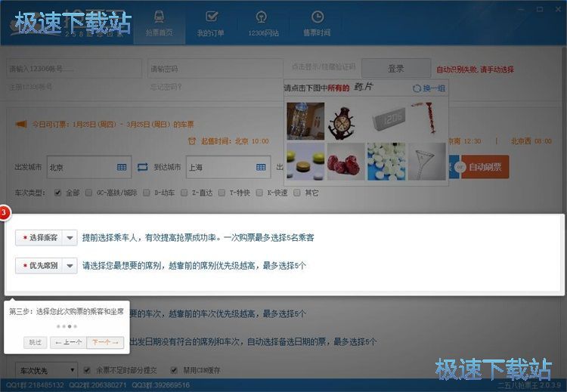567x392 pixels.
Task: Select the white tablets captcha image
Action: click(386, 162)
